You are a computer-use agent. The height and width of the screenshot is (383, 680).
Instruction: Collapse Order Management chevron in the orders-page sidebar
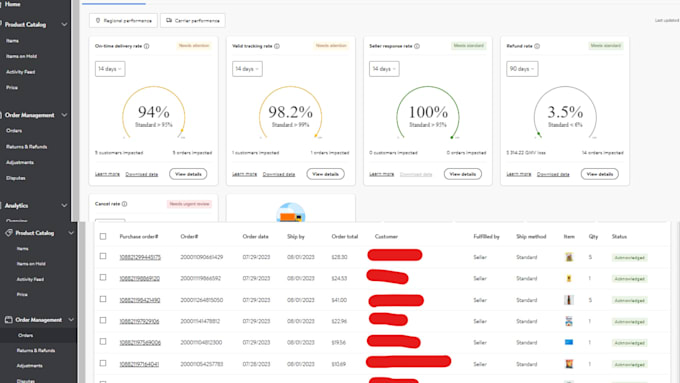(71, 320)
